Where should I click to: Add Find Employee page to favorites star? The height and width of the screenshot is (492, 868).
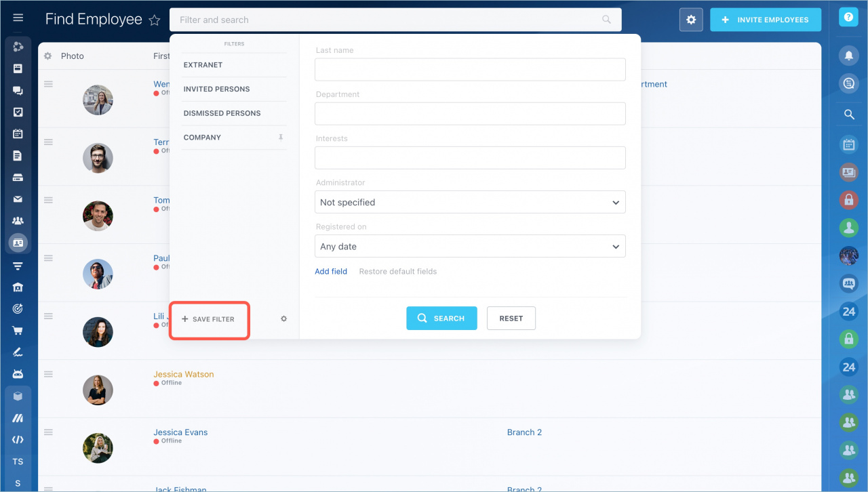coord(155,20)
